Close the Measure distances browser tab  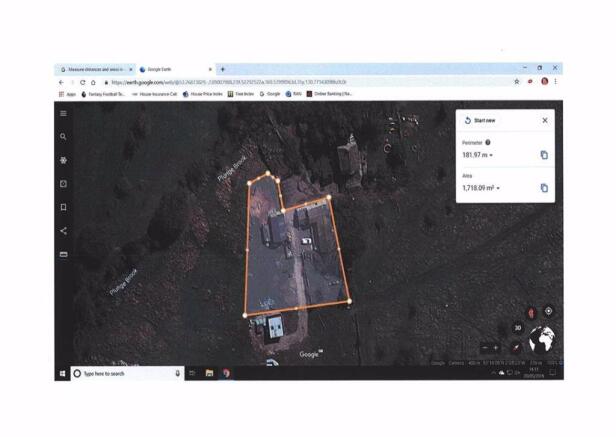[x=131, y=70]
